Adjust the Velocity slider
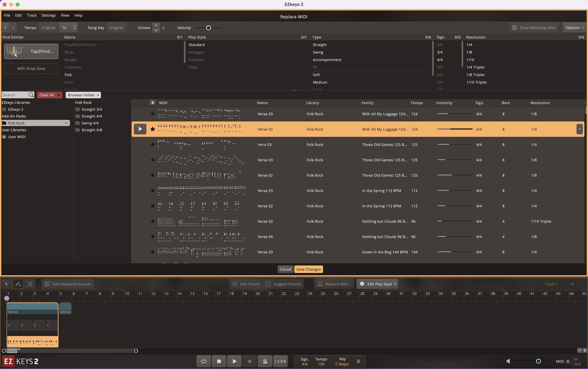This screenshot has width=588, height=369. coord(209,28)
